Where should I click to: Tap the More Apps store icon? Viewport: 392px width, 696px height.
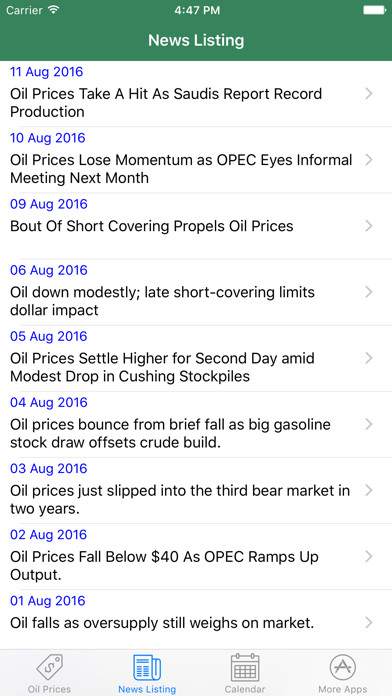(343, 667)
